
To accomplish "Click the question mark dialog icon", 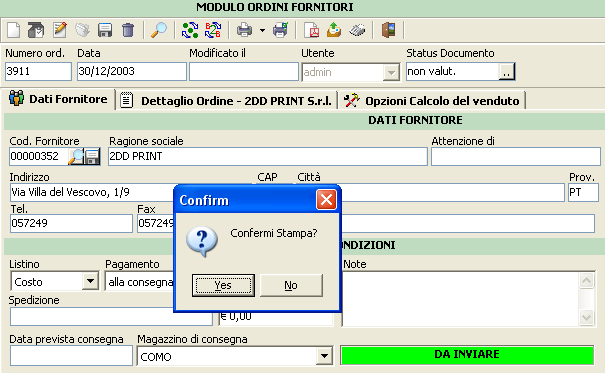I will (x=202, y=241).
